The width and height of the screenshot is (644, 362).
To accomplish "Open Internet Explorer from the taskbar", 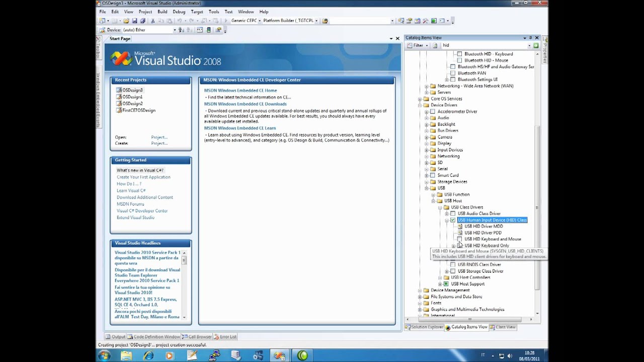I will point(148,355).
